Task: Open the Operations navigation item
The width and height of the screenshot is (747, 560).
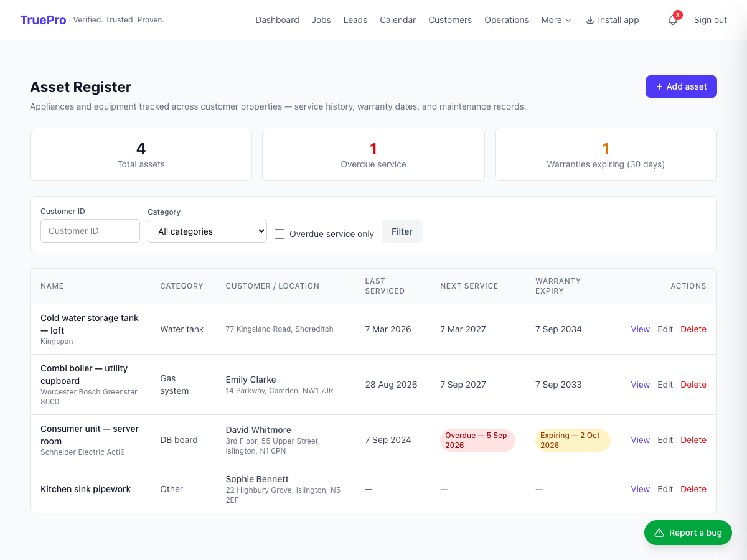Action: point(507,20)
